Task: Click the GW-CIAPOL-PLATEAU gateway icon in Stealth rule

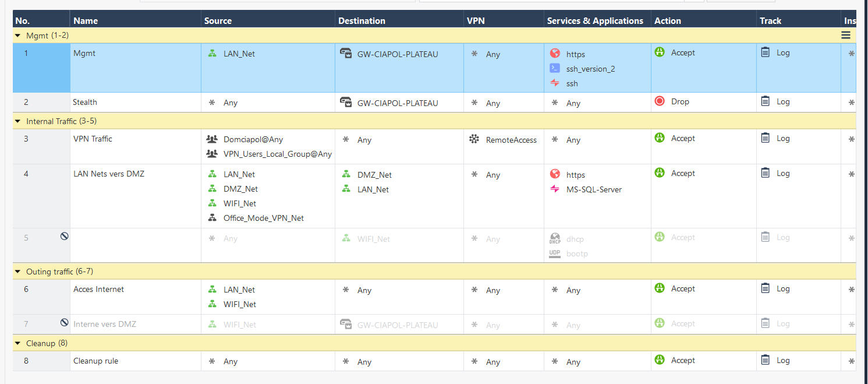Action: point(346,103)
